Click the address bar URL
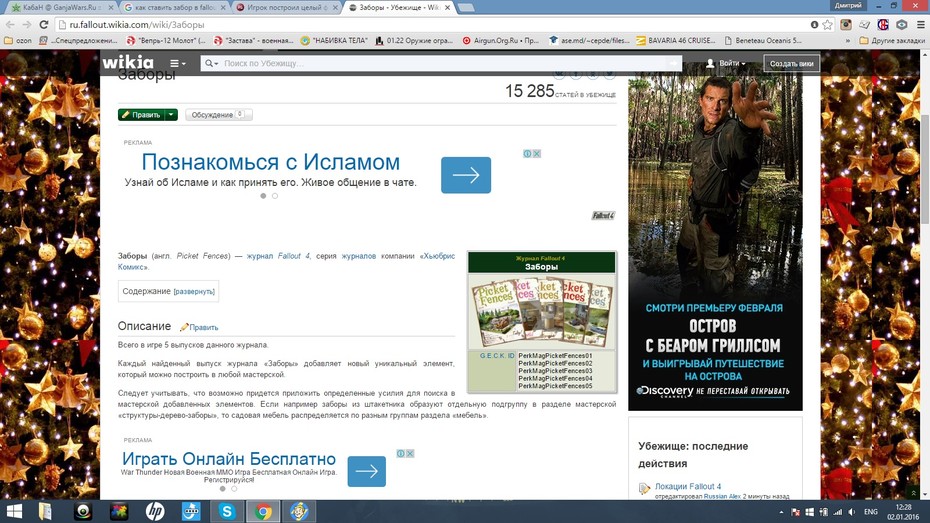 coord(136,24)
